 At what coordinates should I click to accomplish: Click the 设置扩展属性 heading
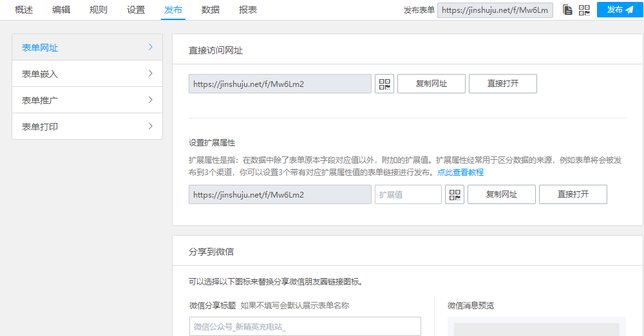pyautogui.click(x=212, y=143)
